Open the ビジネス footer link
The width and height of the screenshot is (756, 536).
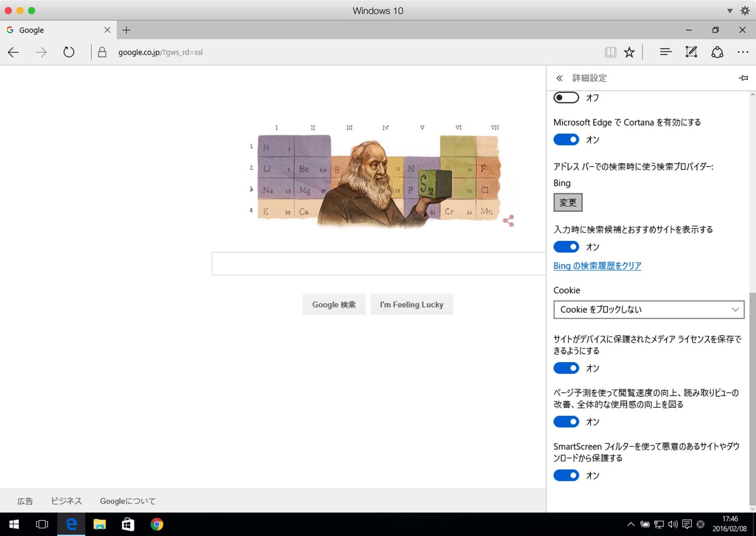(x=66, y=501)
